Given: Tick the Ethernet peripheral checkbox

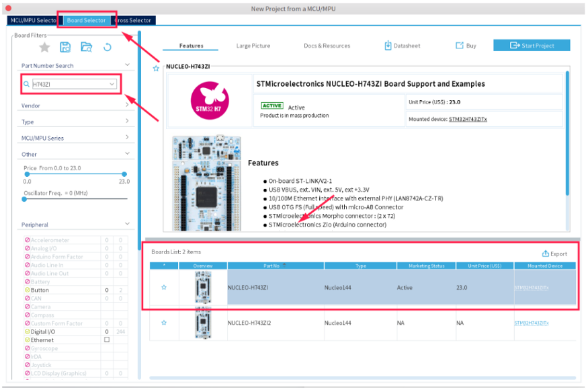Looking at the screenshot, I should (x=107, y=340).
